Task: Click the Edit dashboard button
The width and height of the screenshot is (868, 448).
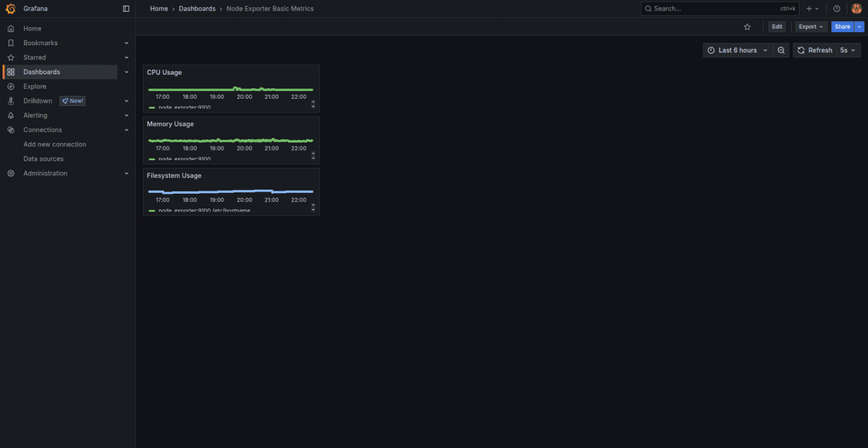Action: pyautogui.click(x=776, y=27)
